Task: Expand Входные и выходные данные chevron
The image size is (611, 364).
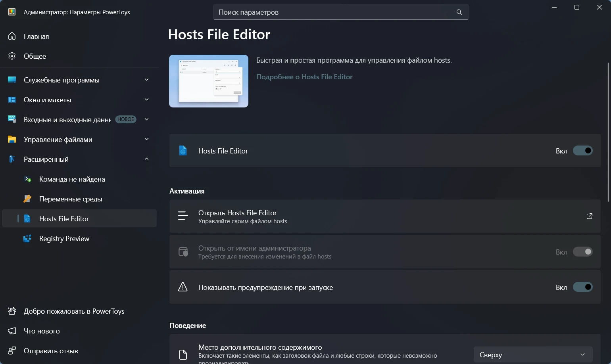Action: click(146, 119)
